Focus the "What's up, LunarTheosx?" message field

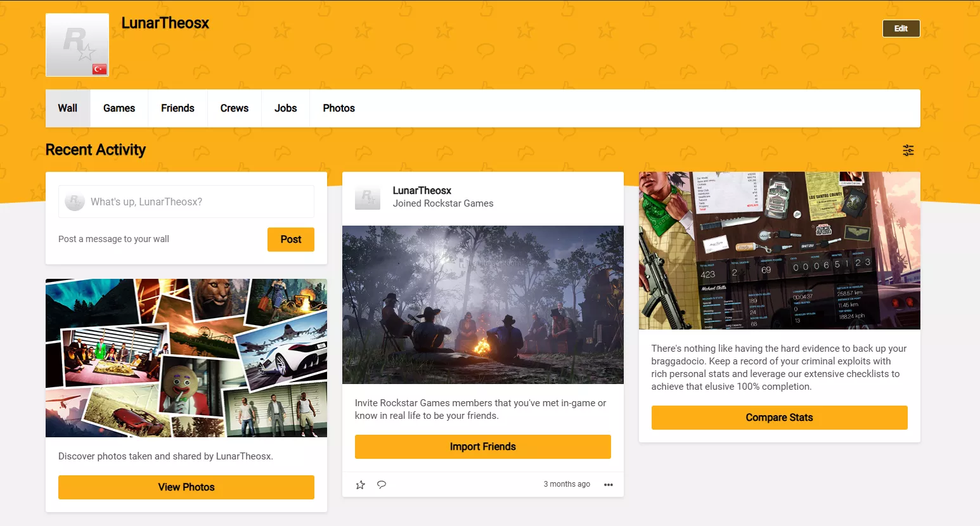coord(197,202)
